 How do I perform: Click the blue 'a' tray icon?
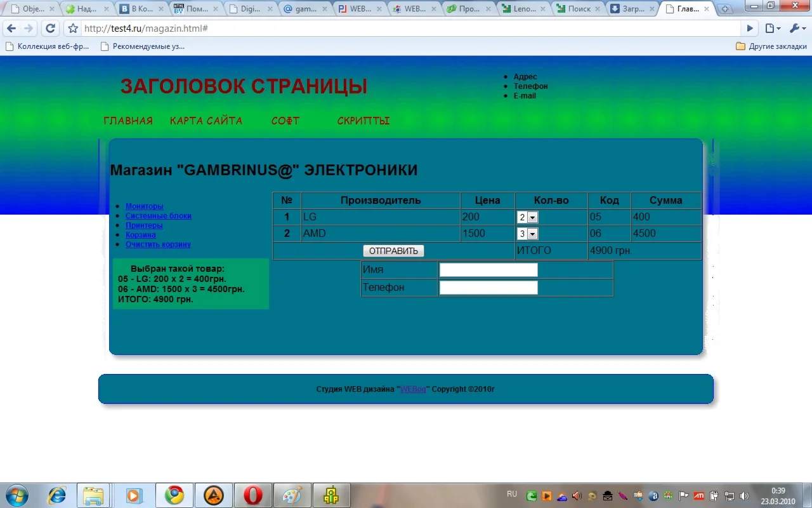click(653, 496)
